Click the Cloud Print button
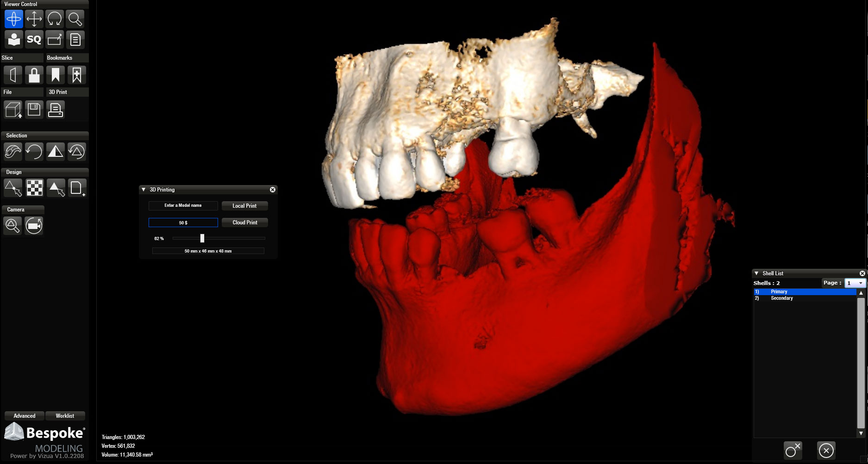This screenshot has height=464, width=868. (x=244, y=223)
